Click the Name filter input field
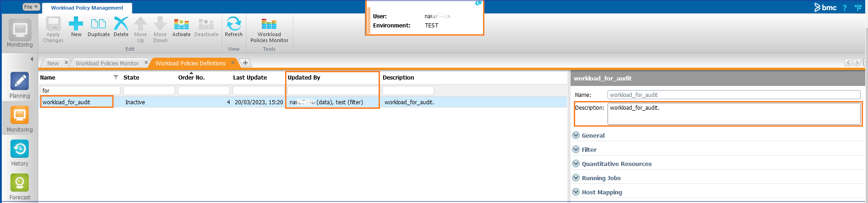Viewport: 868px width, 203px height. coord(80,91)
